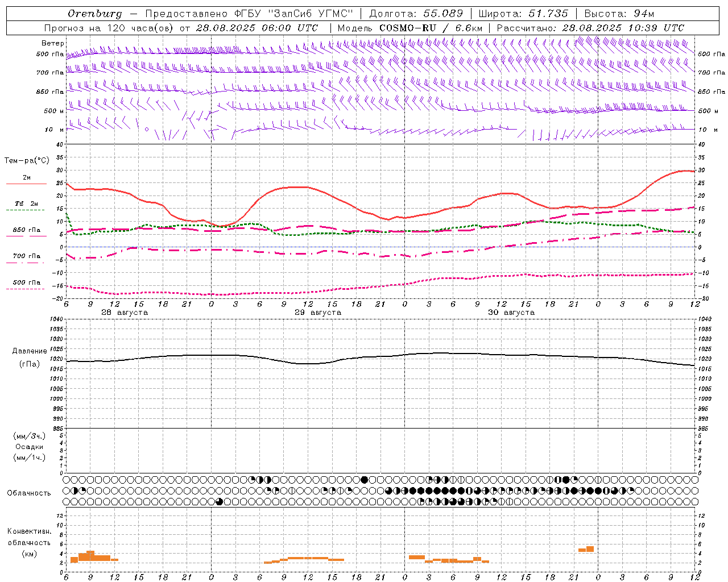Viewport: 728px width, 582px height.
Task: Click '850 гПа' label right of wind panel
Action: pyautogui.click(x=712, y=92)
